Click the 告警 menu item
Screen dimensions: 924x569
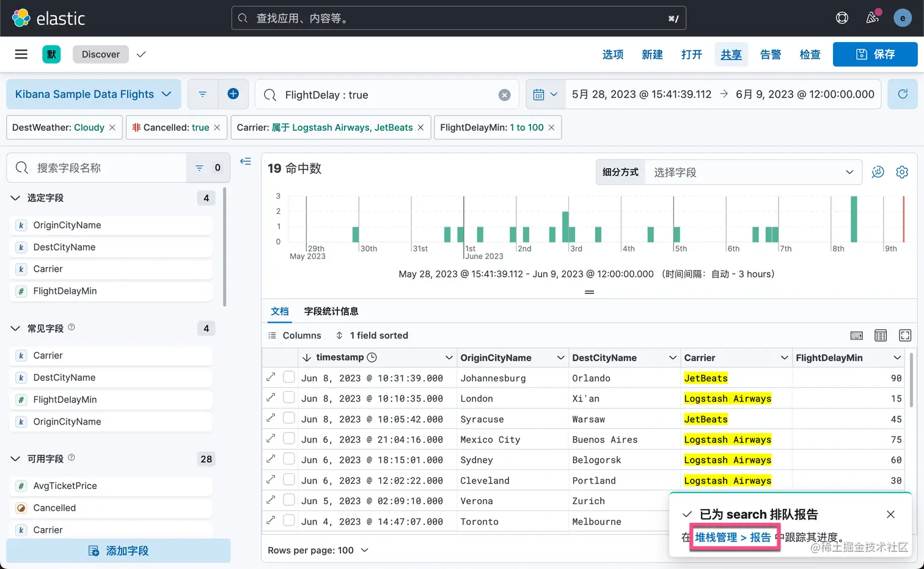point(771,54)
